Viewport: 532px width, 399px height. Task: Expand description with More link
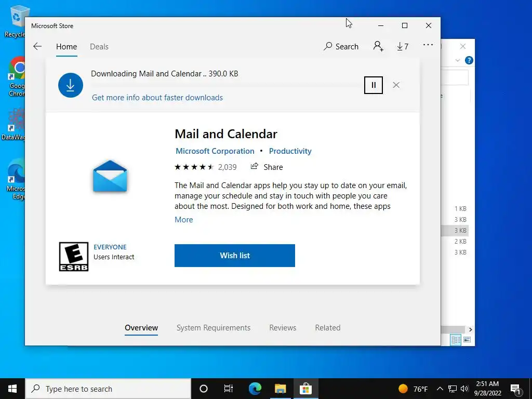[x=184, y=220]
